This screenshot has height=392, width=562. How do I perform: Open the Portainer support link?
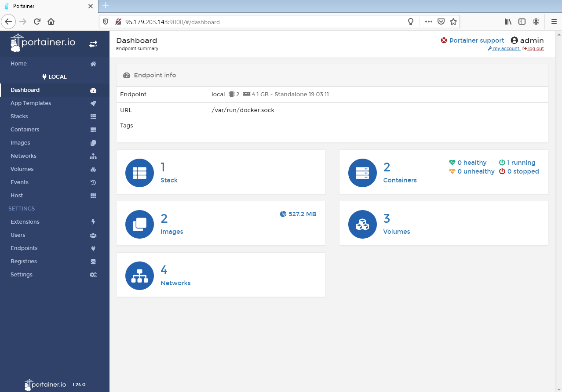pos(476,40)
